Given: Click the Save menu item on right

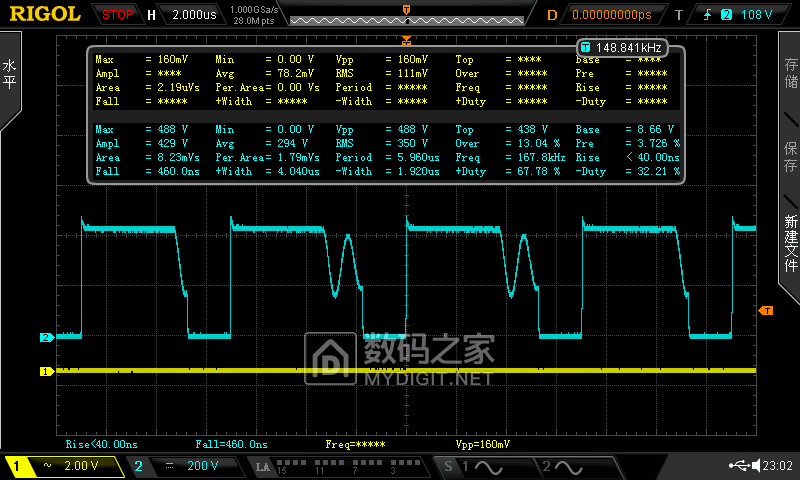Looking at the screenshot, I should pos(789,157).
